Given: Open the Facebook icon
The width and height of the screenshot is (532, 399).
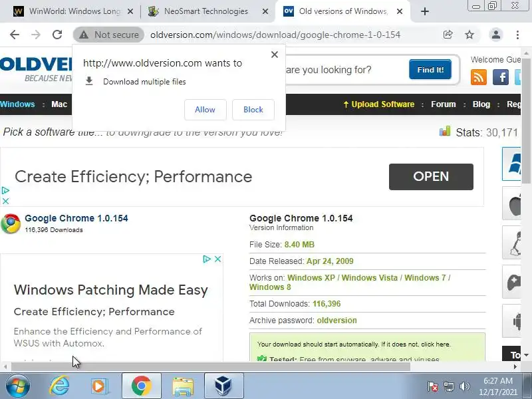Looking at the screenshot, I should [501, 77].
